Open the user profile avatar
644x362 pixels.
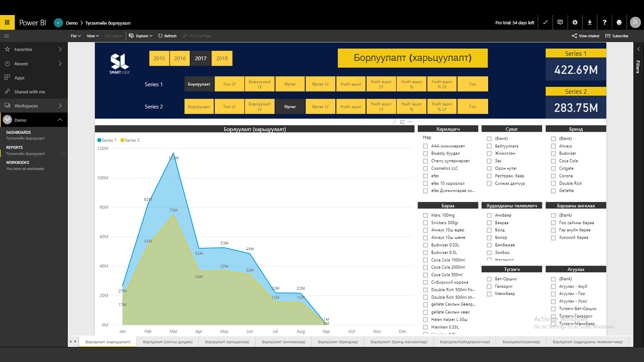click(635, 23)
